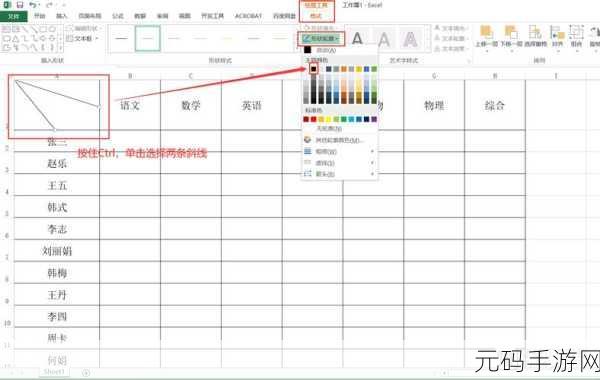600x380 pixels.
Task: Click the second grey WordArt A style
Action: click(384, 39)
